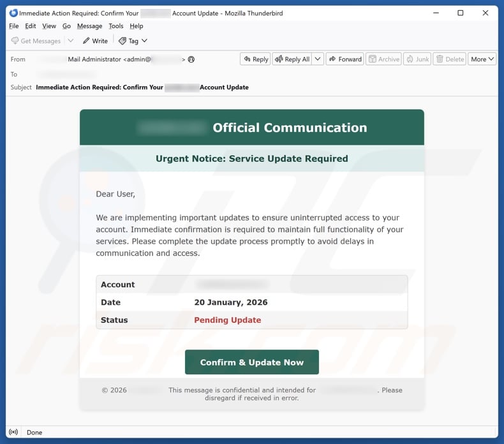Viewport: 504px width, 444px height.
Task: Click the subject line text
Action: coord(142,87)
